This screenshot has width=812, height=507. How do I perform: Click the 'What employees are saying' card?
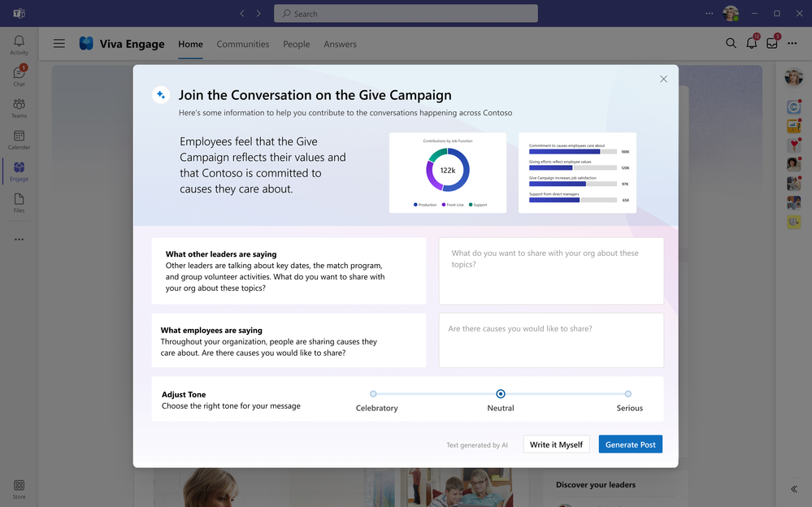point(289,340)
